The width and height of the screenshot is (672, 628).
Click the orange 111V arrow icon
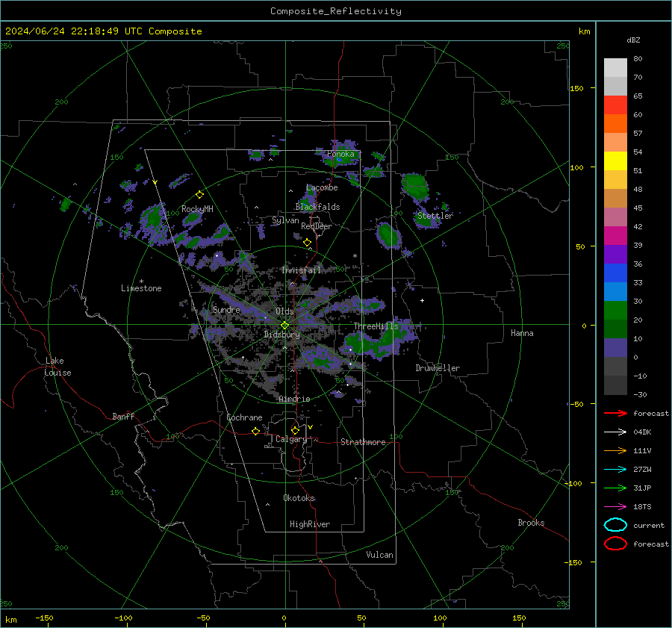click(x=615, y=450)
